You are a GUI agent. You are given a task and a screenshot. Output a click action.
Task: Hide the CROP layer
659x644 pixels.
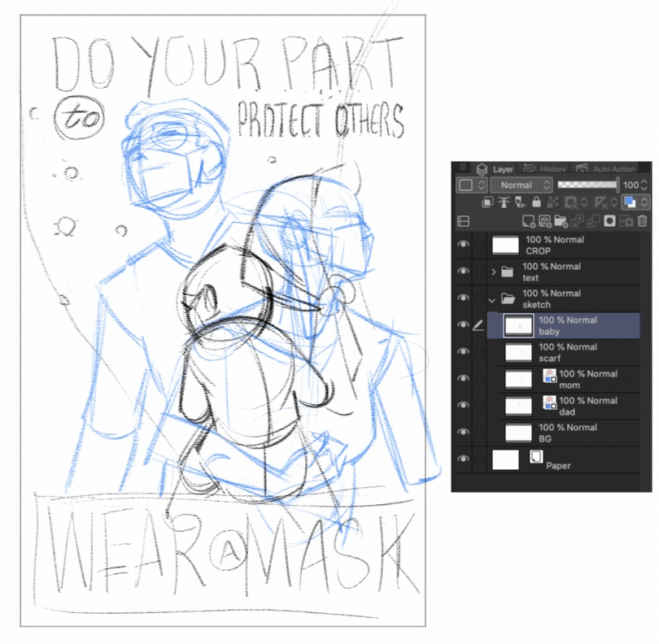click(463, 244)
